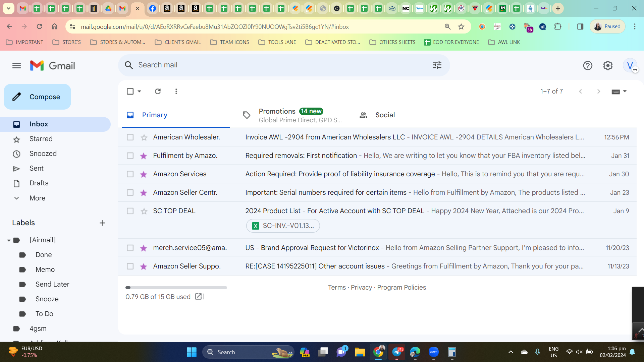The image size is (644, 362).
Task: Select the American Wholesalers email checkbox
Action: coord(130,137)
